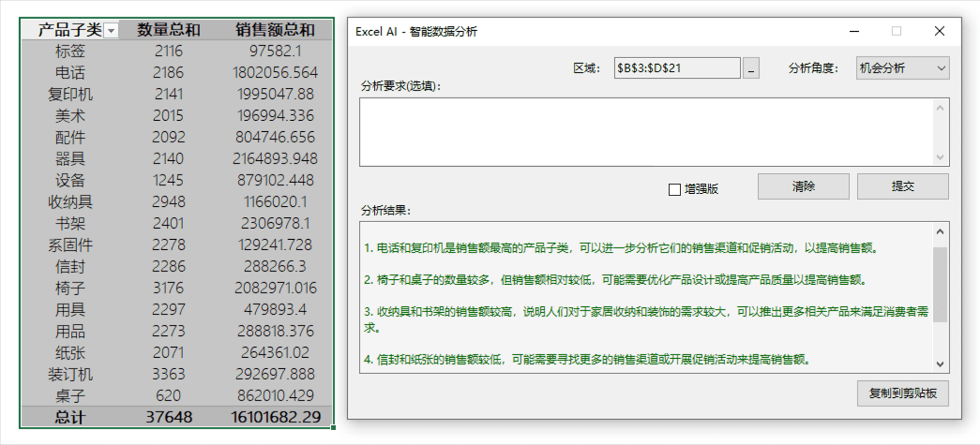980x445 pixels.
Task: Select the 电话 row label cell
Action: click(70, 72)
